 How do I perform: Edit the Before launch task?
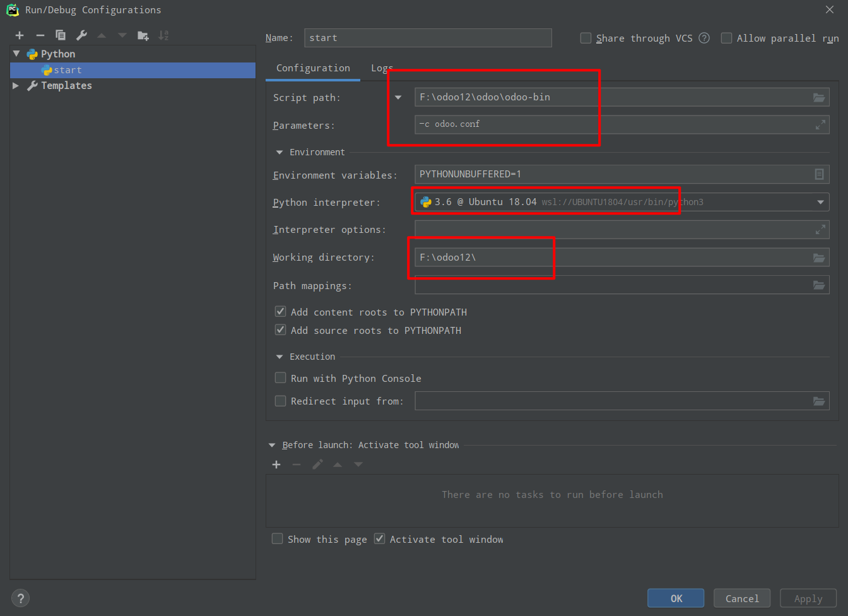coord(317,465)
